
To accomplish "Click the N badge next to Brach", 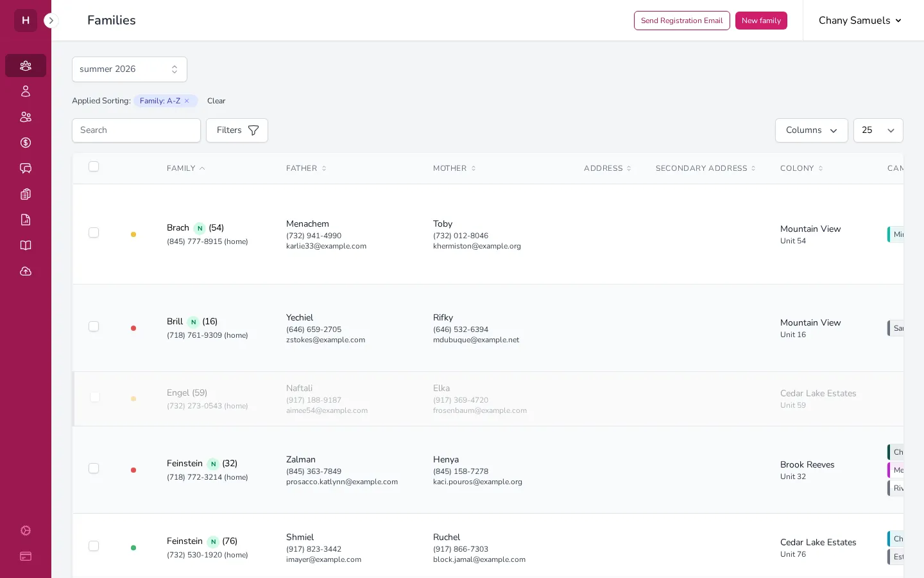I will [200, 228].
